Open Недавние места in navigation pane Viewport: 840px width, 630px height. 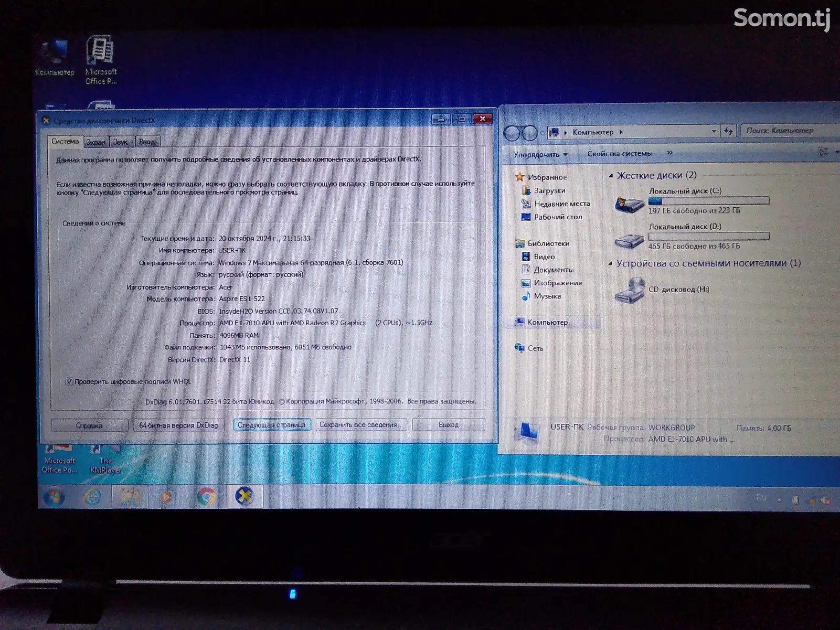(x=556, y=204)
